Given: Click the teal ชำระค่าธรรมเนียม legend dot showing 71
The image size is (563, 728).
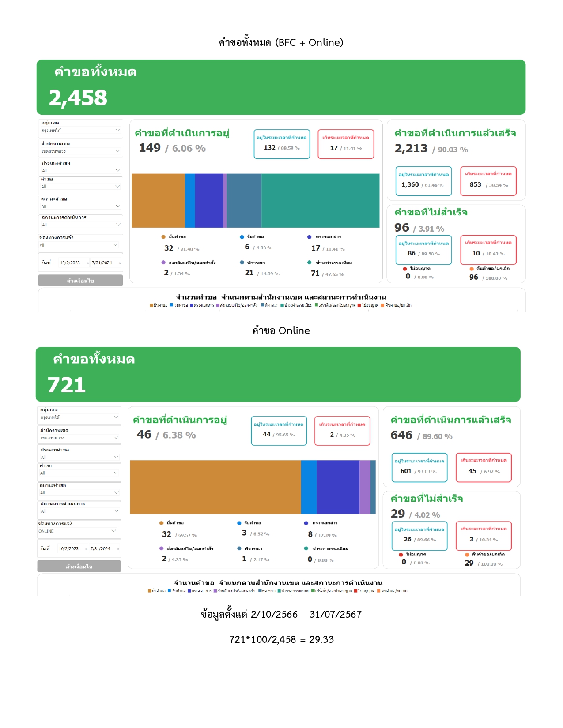Looking at the screenshot, I should pos(310,263).
